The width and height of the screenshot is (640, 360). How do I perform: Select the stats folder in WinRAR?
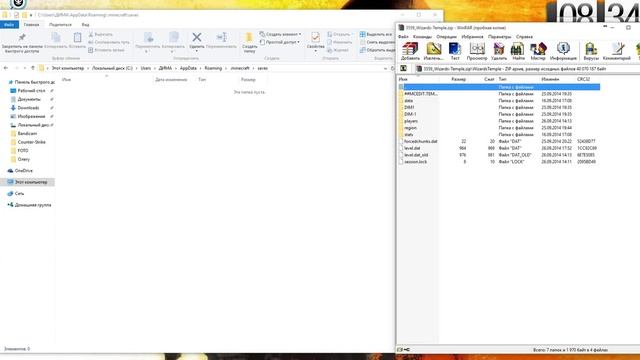pyautogui.click(x=409, y=134)
